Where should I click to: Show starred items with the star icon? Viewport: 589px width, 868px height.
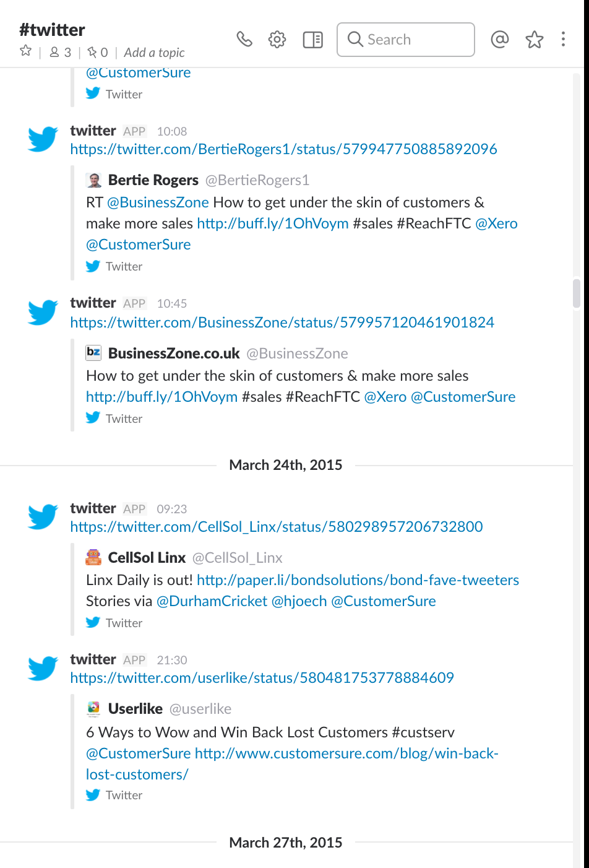point(533,39)
